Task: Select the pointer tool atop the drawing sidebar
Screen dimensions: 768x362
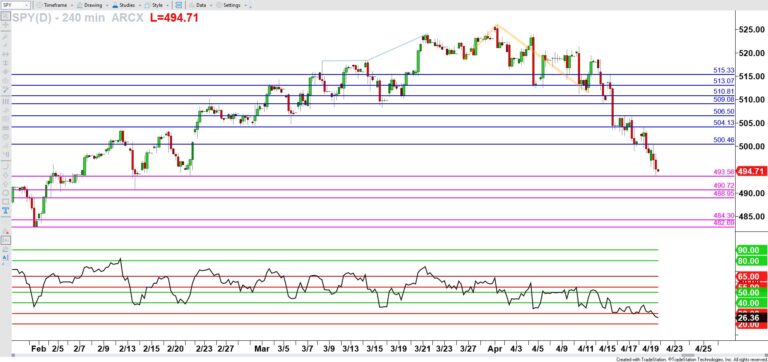Action: point(5,16)
